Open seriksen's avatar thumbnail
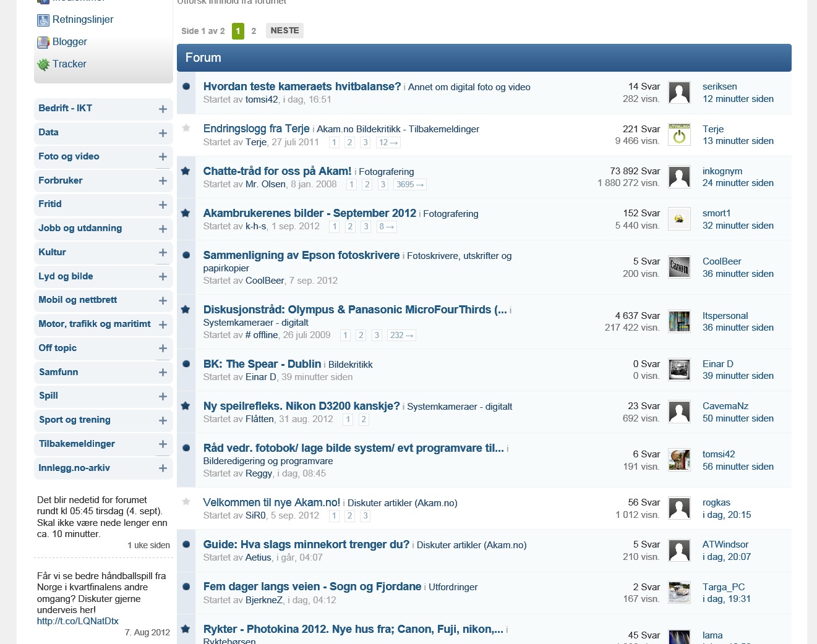 (679, 93)
